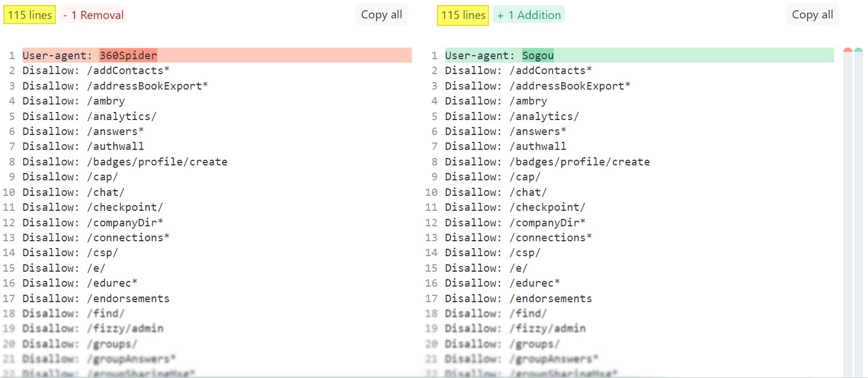Select 'Disallow: /chat/' in the left pane
Image resolution: width=868 pixels, height=378 pixels.
(x=74, y=192)
